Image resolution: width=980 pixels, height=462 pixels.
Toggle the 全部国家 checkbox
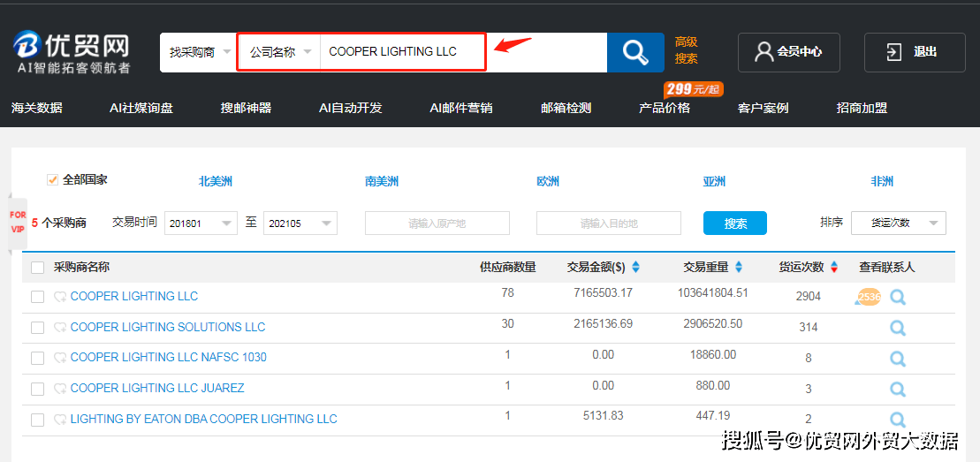tap(52, 180)
